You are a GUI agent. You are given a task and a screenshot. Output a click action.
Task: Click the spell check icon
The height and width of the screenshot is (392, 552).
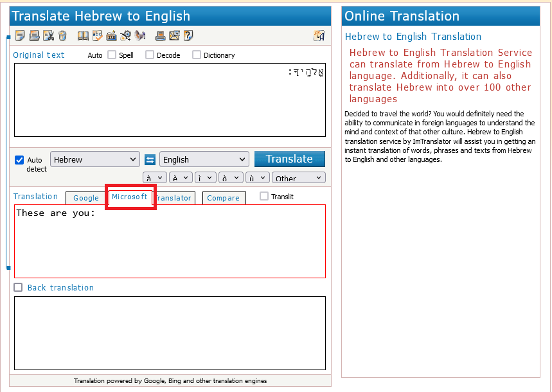[x=97, y=36]
